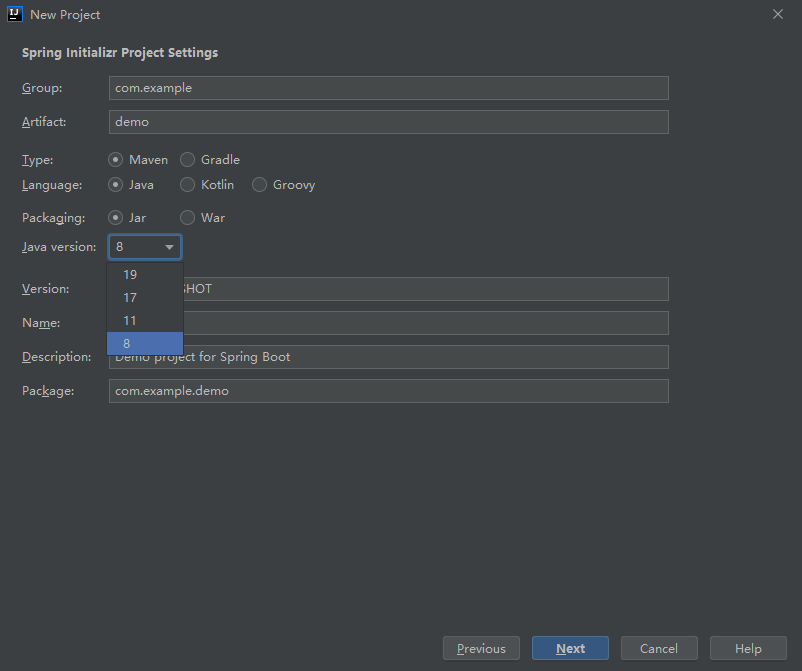
Task: Pick Java version 11 from dropdown
Action: click(x=144, y=320)
